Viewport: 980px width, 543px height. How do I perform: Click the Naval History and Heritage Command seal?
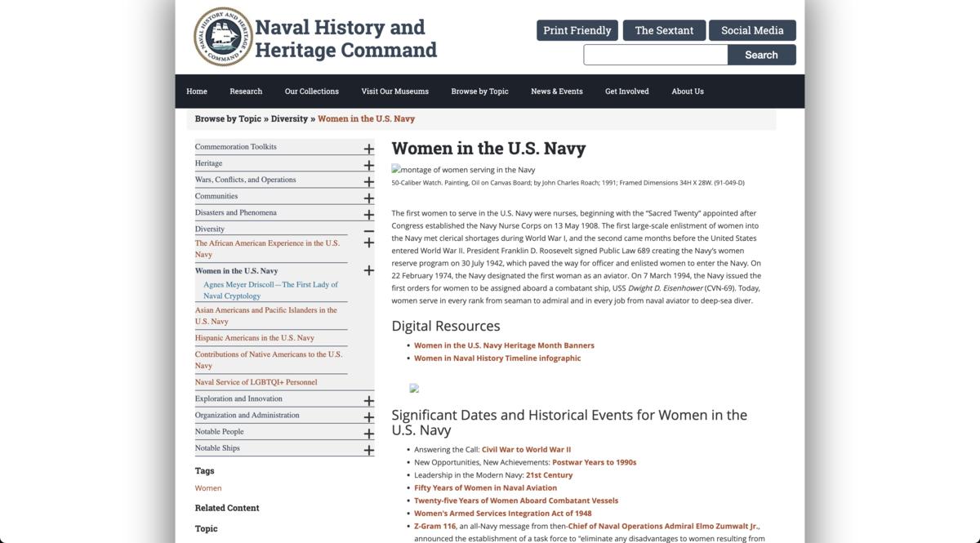(x=220, y=37)
